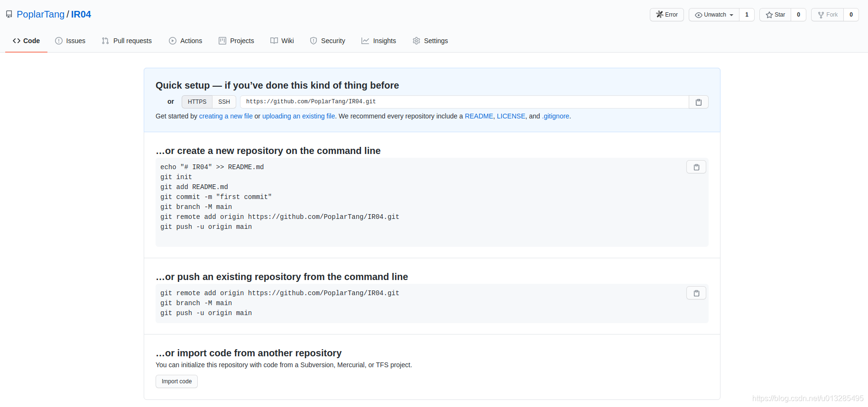
Task: Open the repository Settings tab
Action: pyautogui.click(x=430, y=41)
